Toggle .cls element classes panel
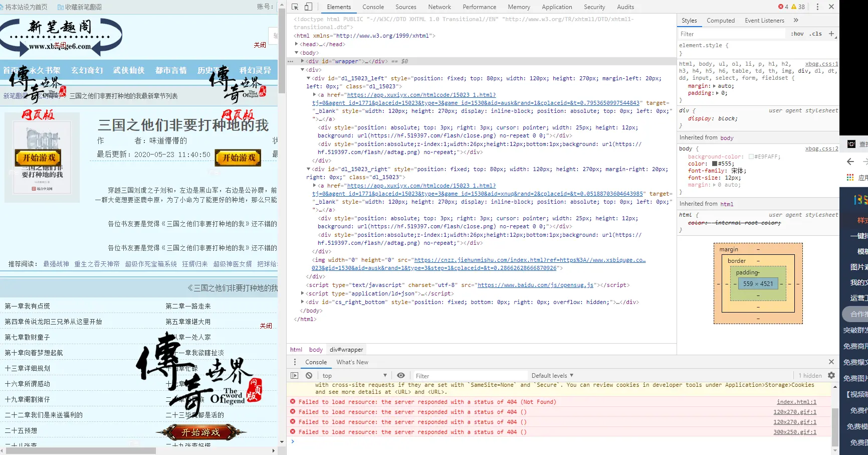The height and width of the screenshot is (455, 868). point(815,34)
